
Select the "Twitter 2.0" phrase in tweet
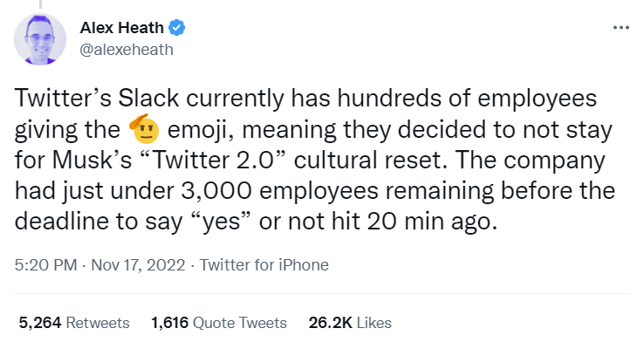[215, 160]
